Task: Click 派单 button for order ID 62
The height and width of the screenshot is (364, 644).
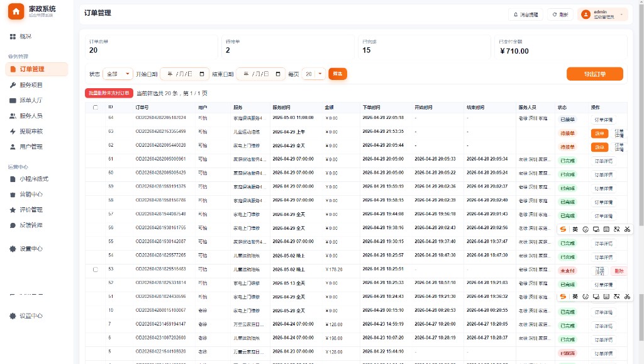Action: click(599, 147)
